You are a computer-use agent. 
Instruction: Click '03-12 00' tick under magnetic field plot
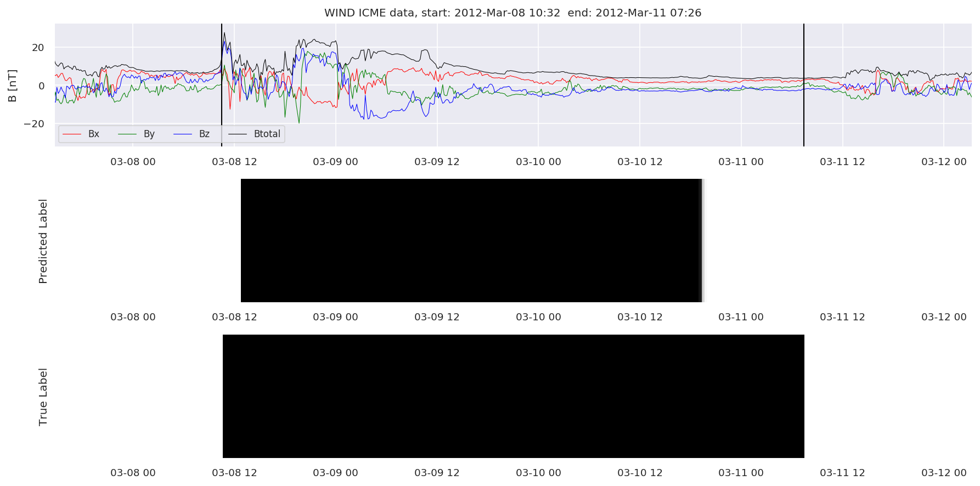(x=944, y=162)
